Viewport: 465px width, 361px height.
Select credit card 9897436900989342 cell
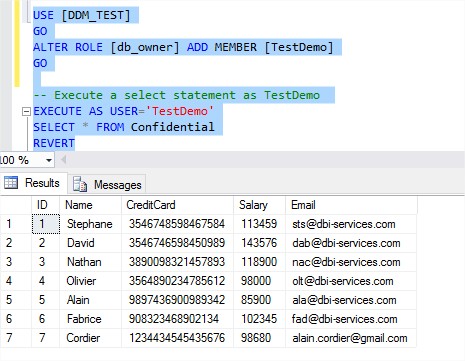[177, 300]
